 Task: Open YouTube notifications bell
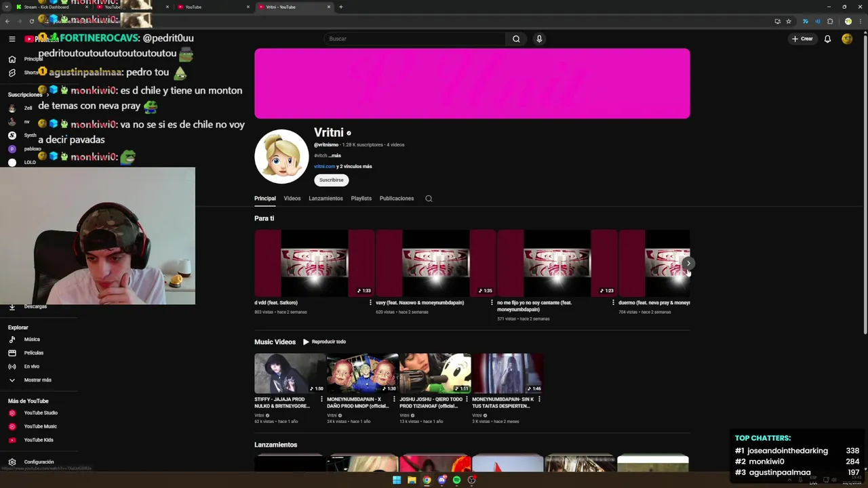pyautogui.click(x=827, y=39)
